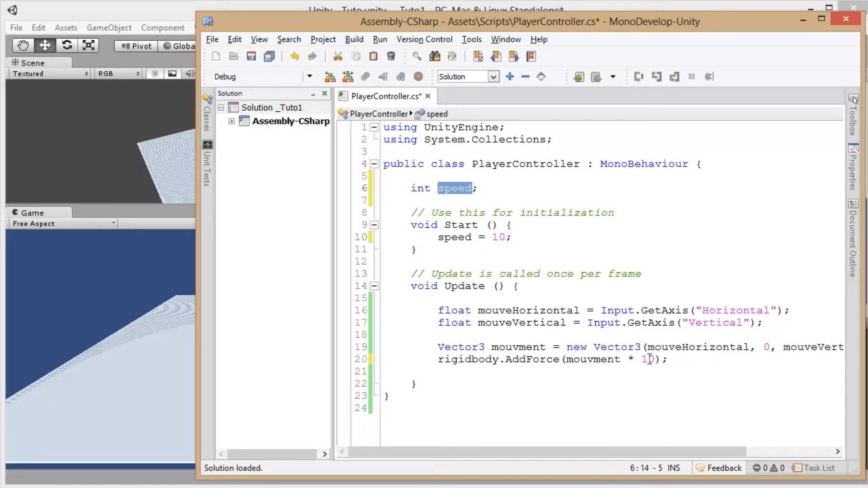Open the Search menu in MonoDevelop
Image resolution: width=868 pixels, height=488 pixels.
pos(289,39)
